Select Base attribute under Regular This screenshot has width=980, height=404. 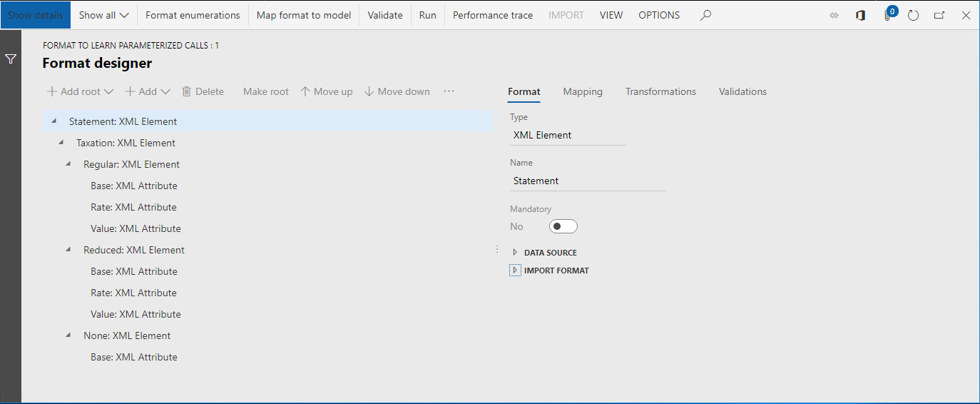point(268,186)
